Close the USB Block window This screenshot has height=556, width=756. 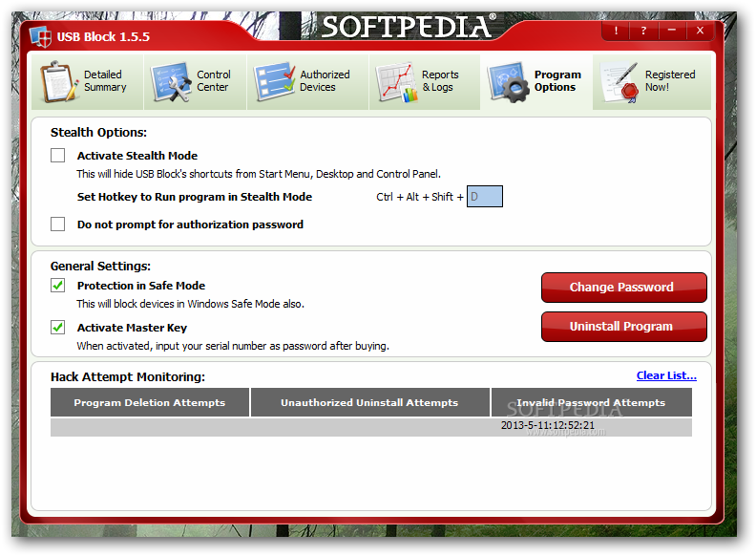coord(700,31)
